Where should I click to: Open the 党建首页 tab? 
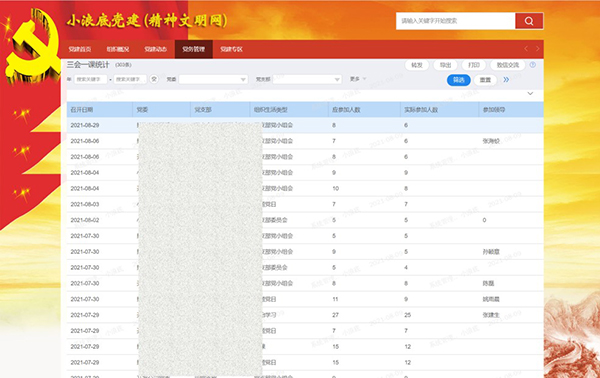click(80, 49)
